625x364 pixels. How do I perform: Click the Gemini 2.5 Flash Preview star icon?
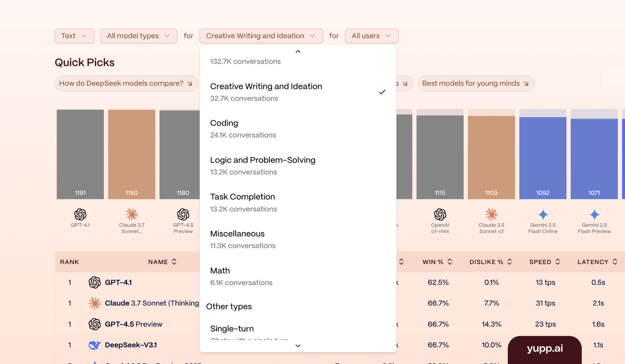tap(594, 214)
